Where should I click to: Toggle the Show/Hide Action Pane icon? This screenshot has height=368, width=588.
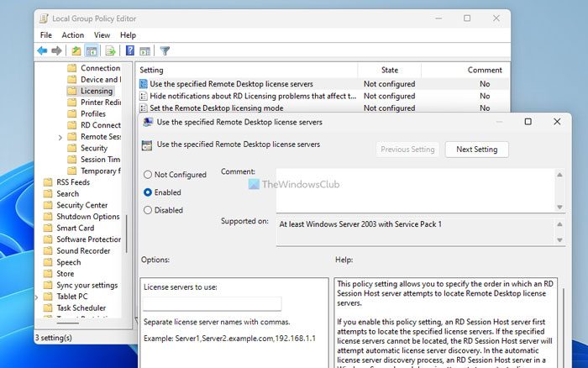pos(144,50)
